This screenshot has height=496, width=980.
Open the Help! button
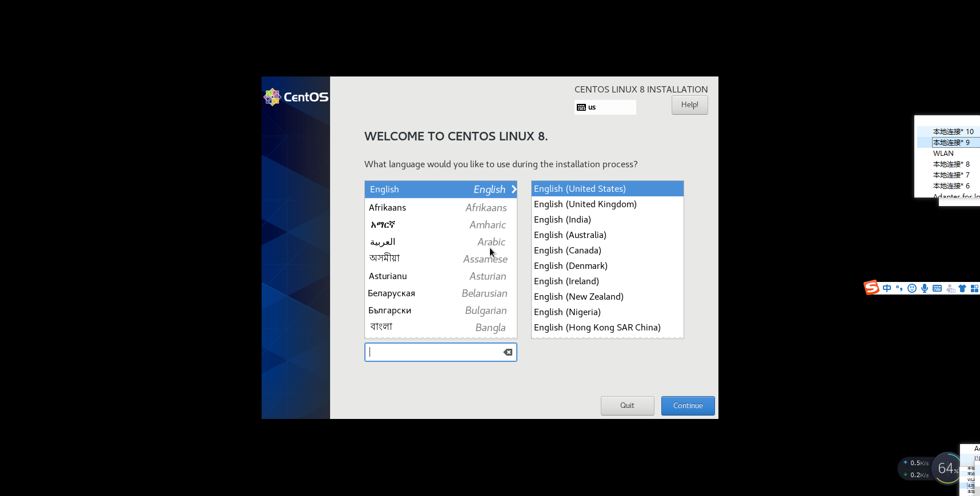[690, 105]
